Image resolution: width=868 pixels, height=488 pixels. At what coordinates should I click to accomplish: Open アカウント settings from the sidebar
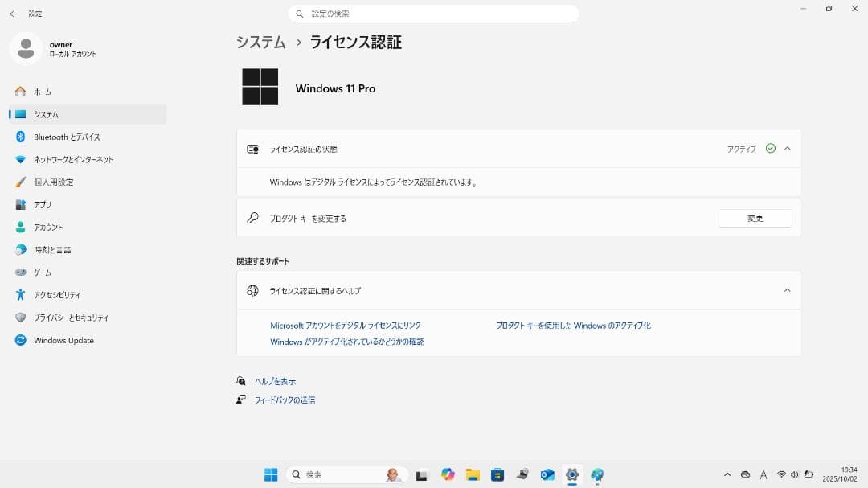click(x=51, y=227)
